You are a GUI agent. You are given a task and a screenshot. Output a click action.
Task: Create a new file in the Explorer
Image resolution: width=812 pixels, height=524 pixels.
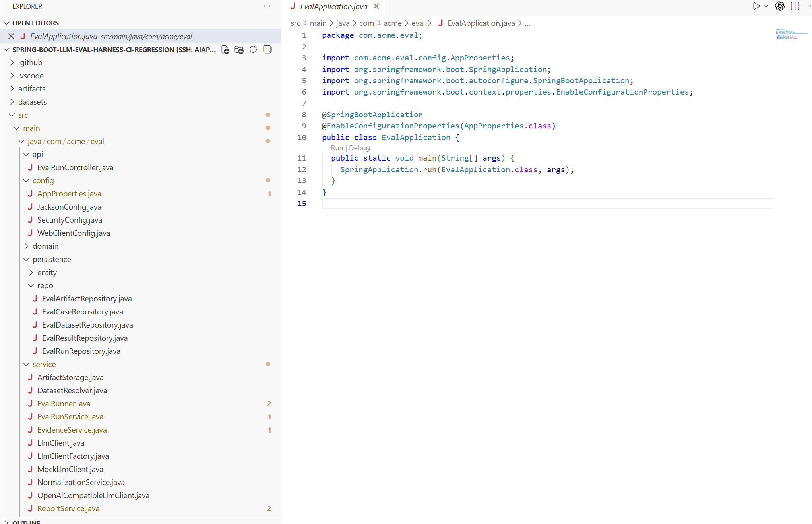pos(225,49)
